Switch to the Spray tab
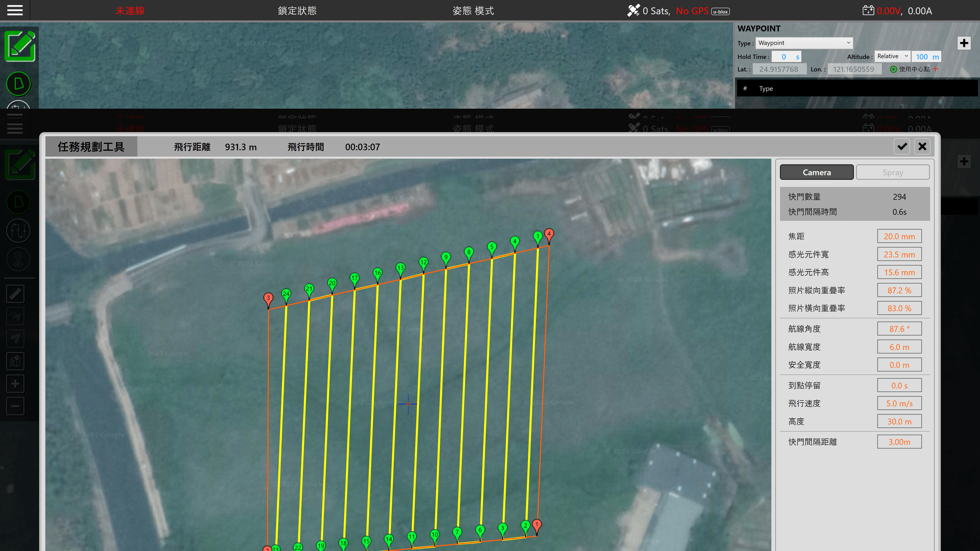Viewport: 980px width, 551px height. [x=892, y=172]
